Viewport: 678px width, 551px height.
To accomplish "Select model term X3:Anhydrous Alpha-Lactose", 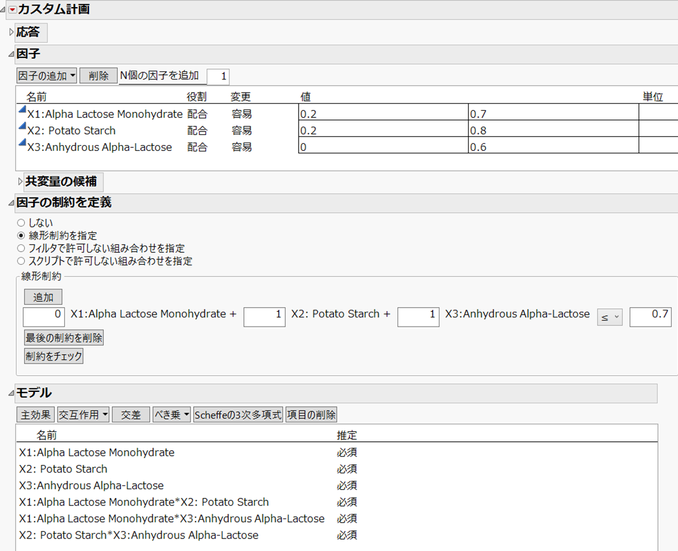I will point(91,485).
